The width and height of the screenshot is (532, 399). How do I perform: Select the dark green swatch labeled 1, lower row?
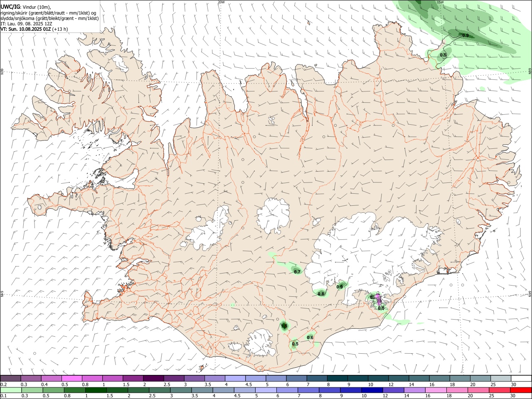click(x=96, y=390)
